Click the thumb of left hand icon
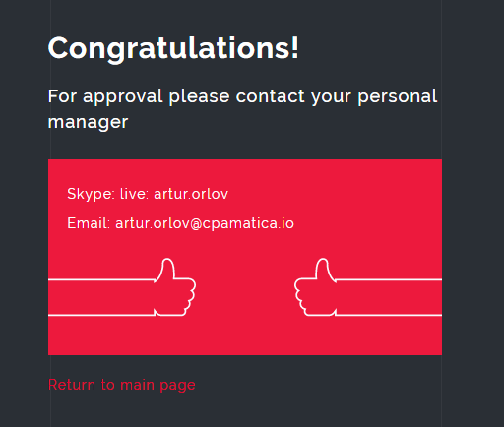The width and height of the screenshot is (504, 427). coord(167,269)
